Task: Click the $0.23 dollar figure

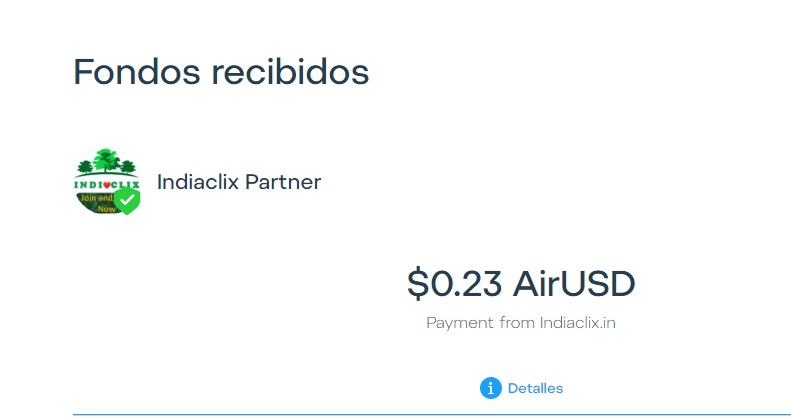Action: pyautogui.click(x=455, y=284)
